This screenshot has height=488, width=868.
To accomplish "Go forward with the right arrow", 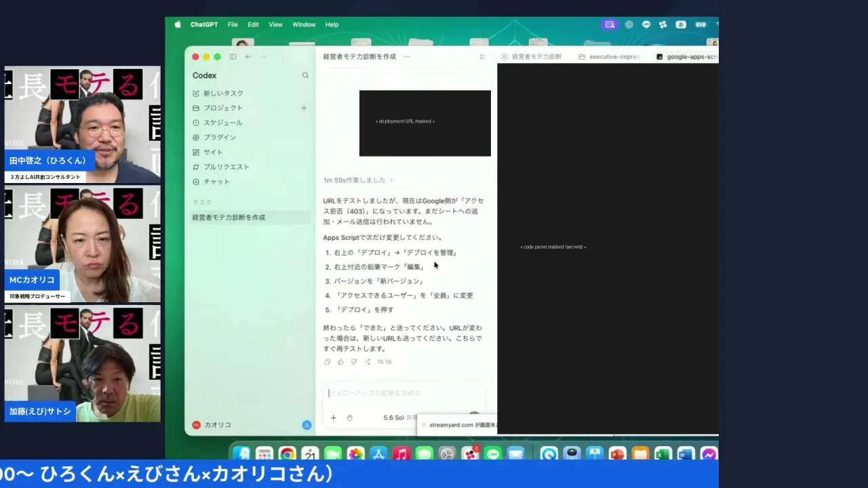I will click(x=264, y=57).
